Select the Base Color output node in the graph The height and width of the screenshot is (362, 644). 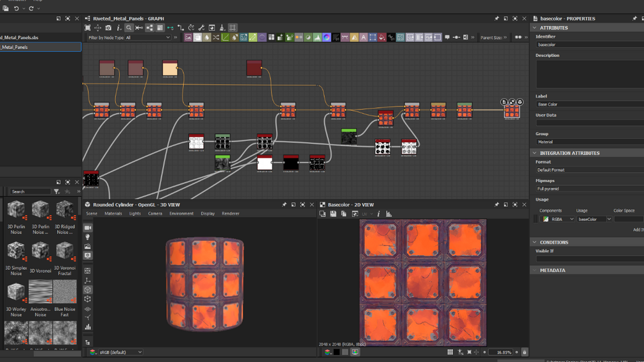tap(512, 111)
